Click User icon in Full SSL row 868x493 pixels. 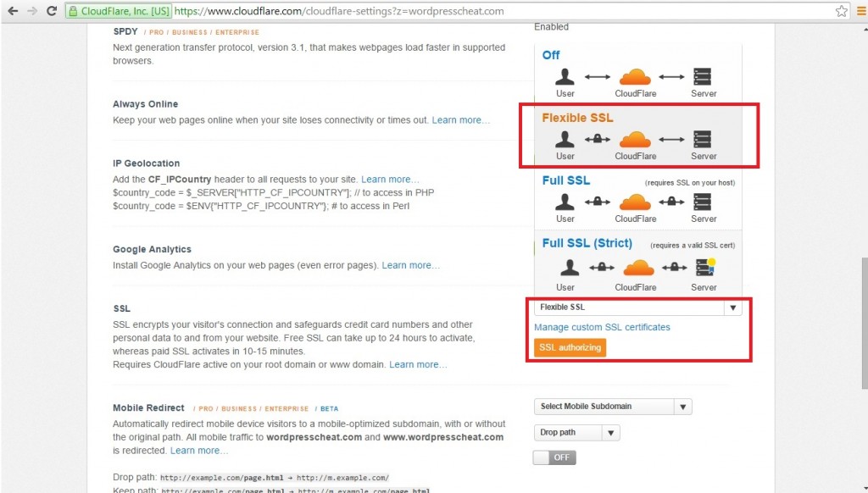pyautogui.click(x=565, y=202)
